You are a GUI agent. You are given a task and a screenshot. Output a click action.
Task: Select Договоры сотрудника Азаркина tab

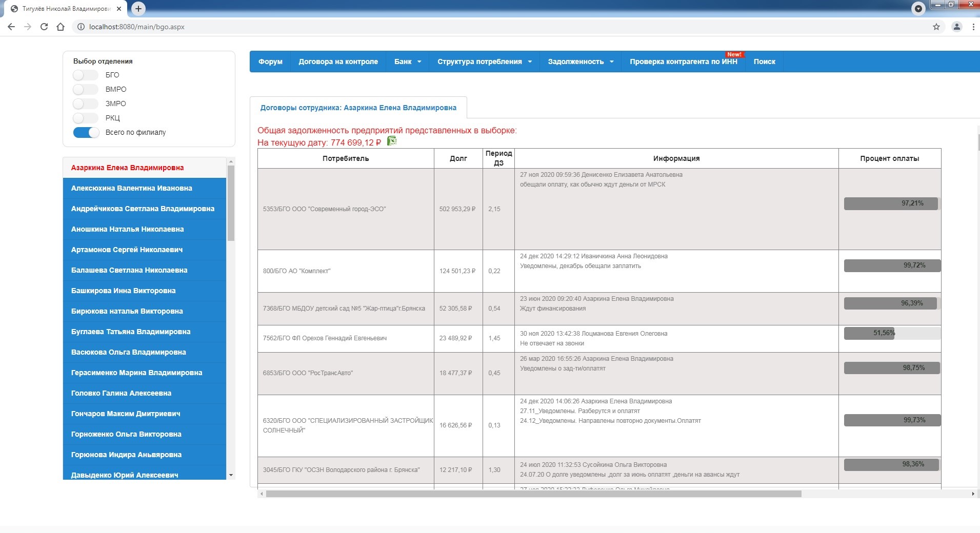click(x=358, y=108)
